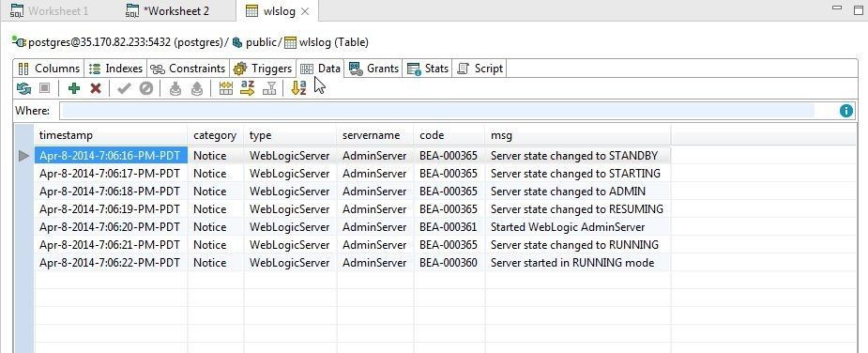Open the Indexes tab
Image resolution: width=868 pixels, height=353 pixels.
click(115, 69)
